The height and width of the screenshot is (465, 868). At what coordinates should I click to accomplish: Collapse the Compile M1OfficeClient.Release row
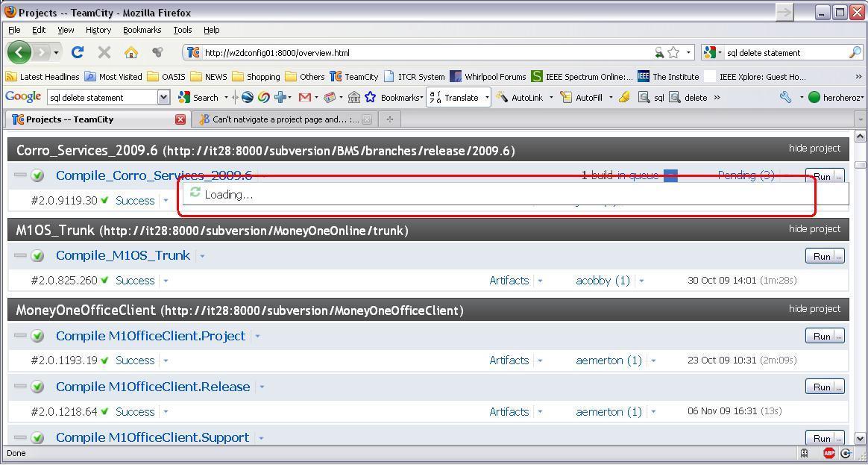[x=20, y=387]
